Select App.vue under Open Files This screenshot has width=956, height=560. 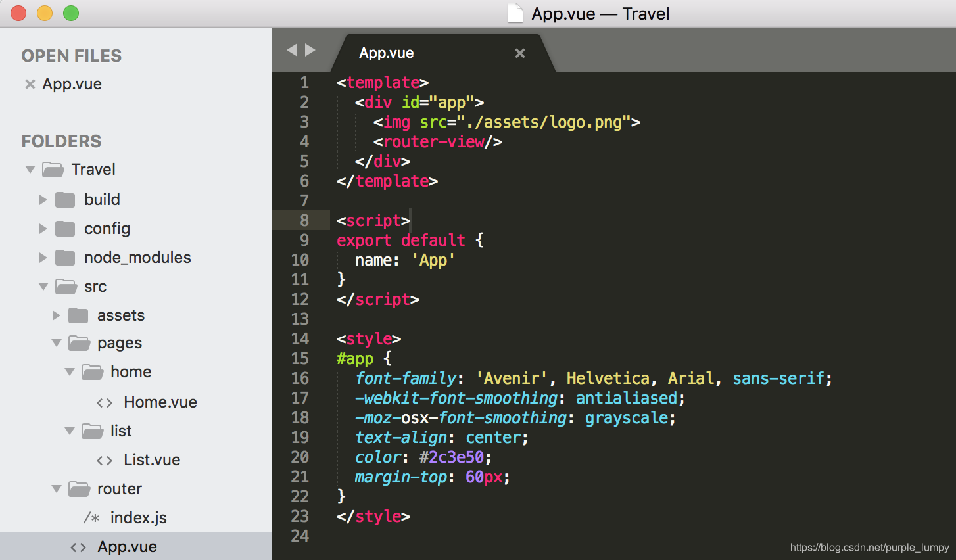click(72, 84)
